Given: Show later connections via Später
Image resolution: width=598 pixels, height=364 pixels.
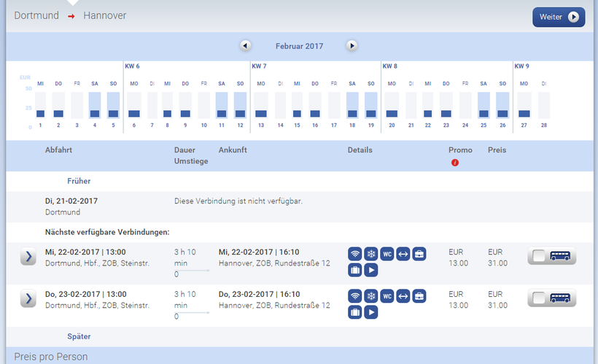Looking at the screenshot, I should (x=79, y=337).
